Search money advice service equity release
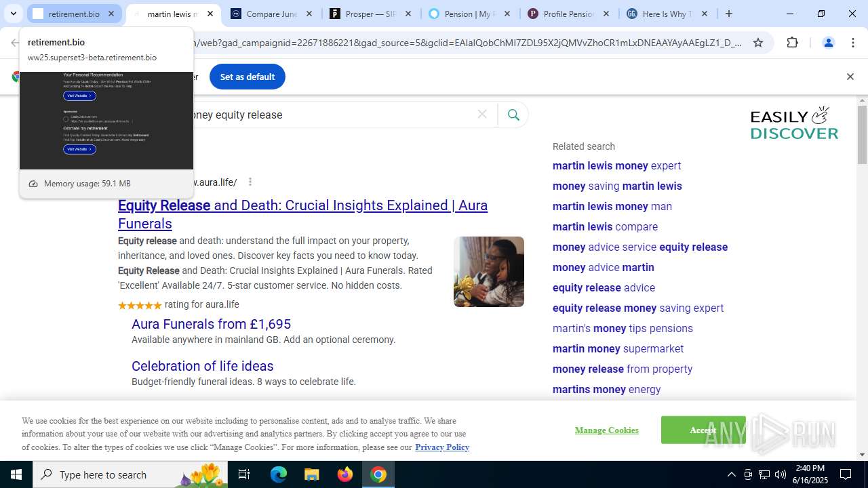868x488 pixels. point(640,247)
